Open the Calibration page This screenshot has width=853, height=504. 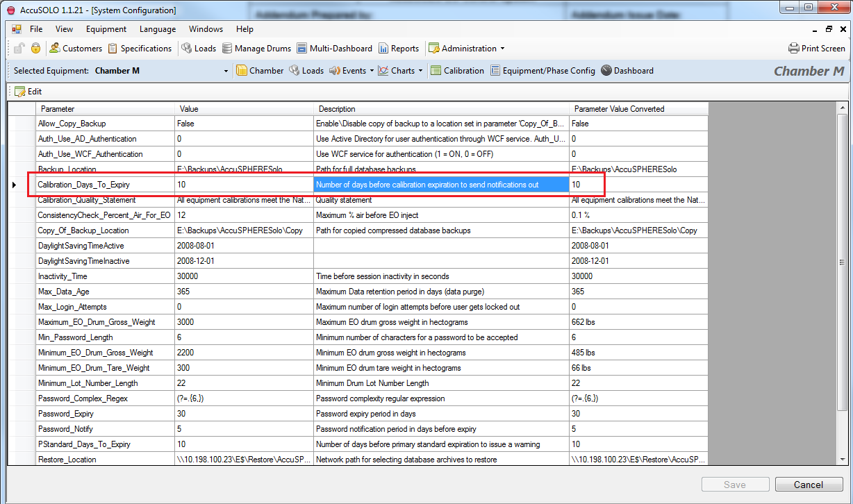[x=457, y=71]
